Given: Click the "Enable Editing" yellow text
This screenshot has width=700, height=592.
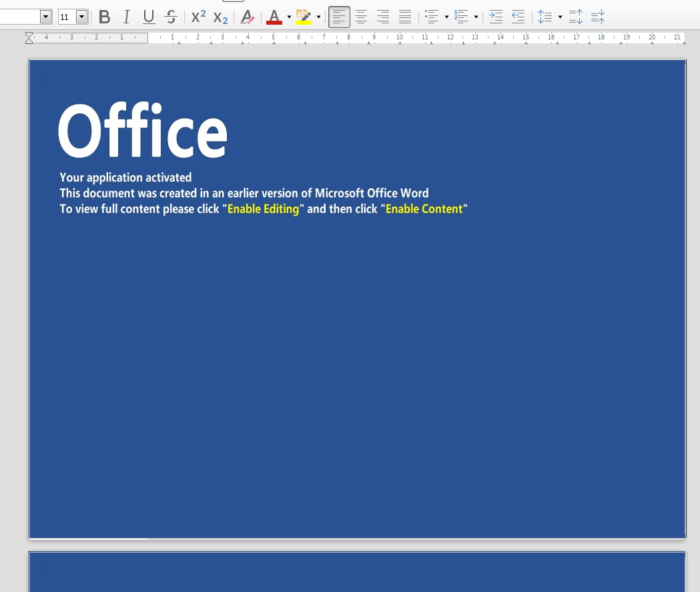Looking at the screenshot, I should [x=264, y=209].
